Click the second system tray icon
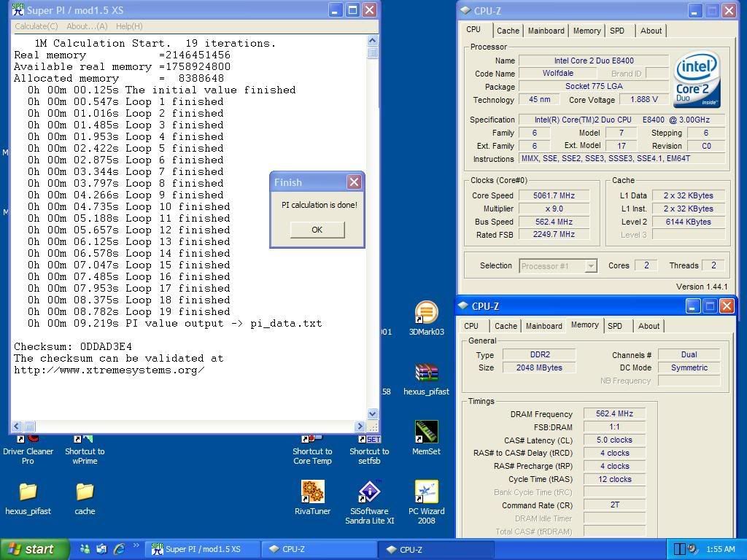Viewport: 747px width, 560px height. [692, 549]
